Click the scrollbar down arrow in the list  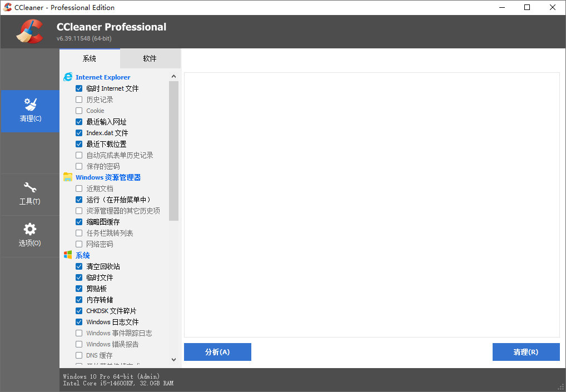(173, 359)
